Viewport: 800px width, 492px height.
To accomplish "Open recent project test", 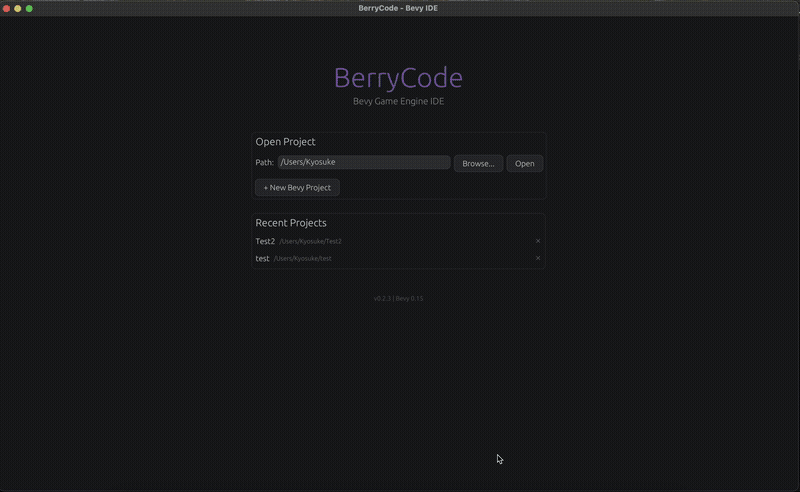I will point(262,259).
